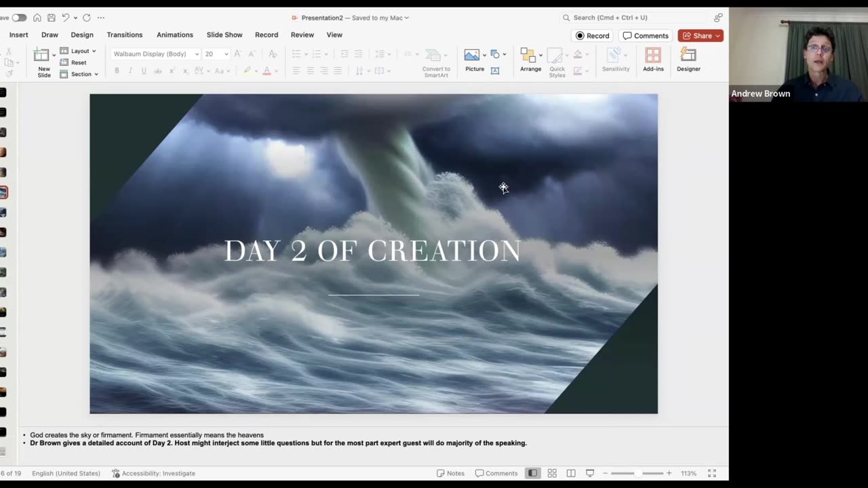The width and height of the screenshot is (868, 488).
Task: Toggle Comments pane in status bar
Action: [x=496, y=473]
